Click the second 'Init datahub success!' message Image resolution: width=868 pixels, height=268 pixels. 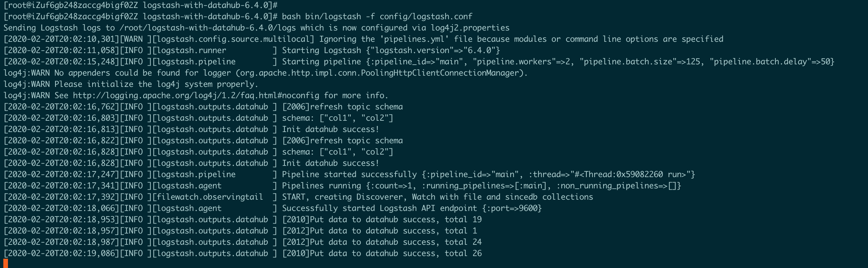click(330, 163)
